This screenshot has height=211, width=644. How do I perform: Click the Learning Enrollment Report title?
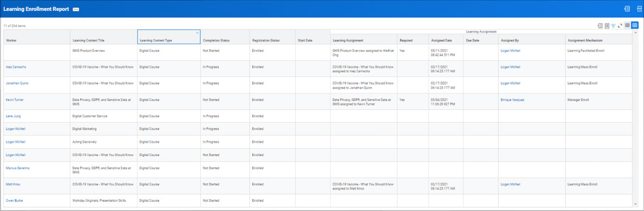pos(36,10)
